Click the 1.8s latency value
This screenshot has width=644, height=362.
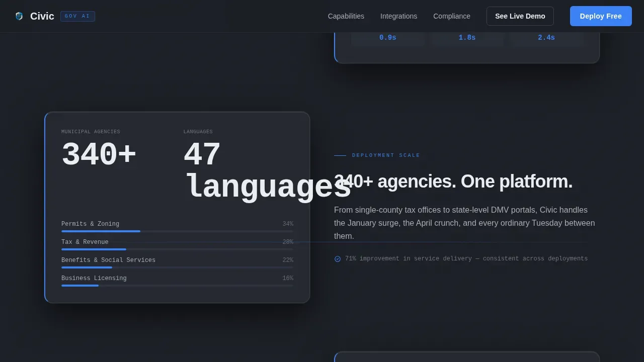[467, 38]
